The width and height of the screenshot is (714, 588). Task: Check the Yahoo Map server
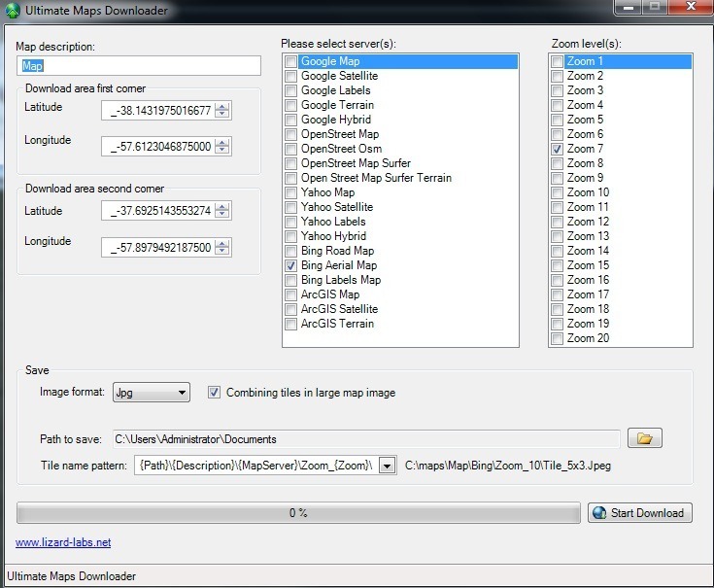pos(290,192)
